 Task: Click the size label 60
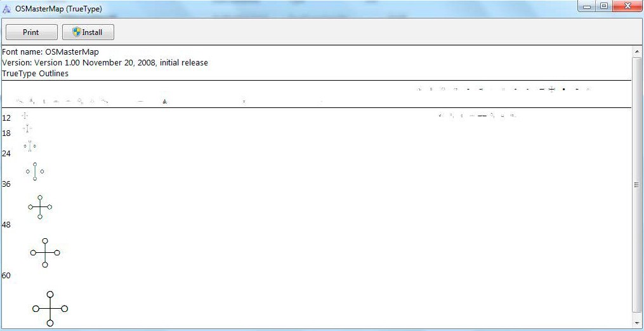click(6, 276)
